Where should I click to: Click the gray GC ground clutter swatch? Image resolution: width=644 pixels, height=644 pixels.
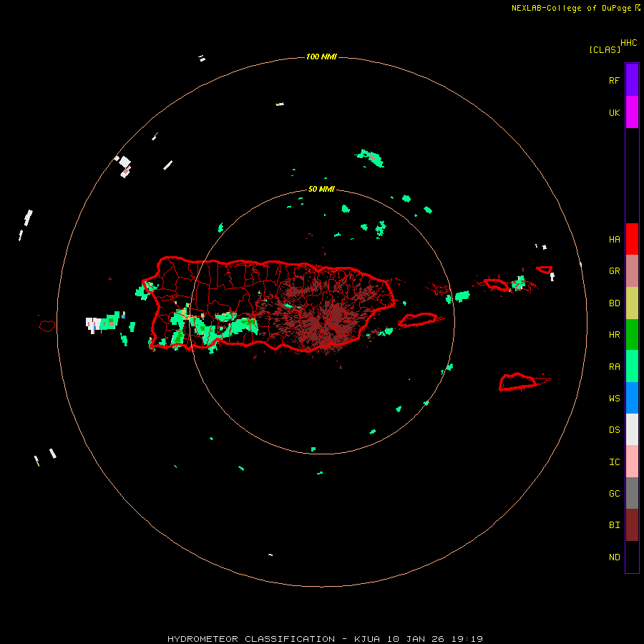click(632, 493)
